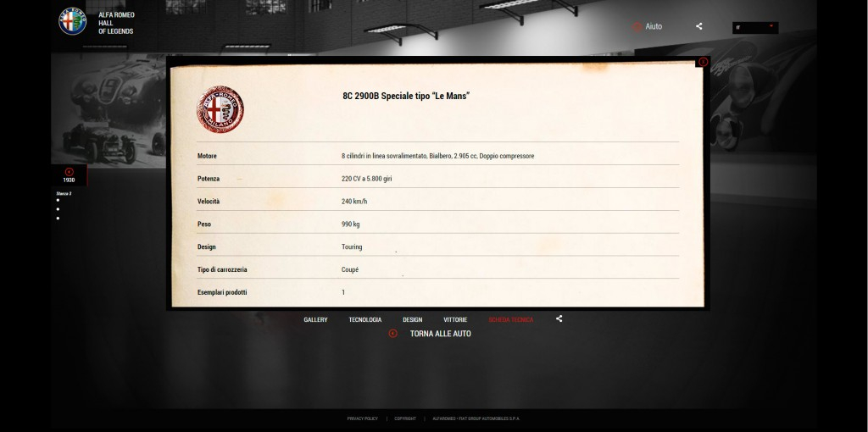
Task: Select the Scheda Tecnica tab
Action: [x=511, y=319]
